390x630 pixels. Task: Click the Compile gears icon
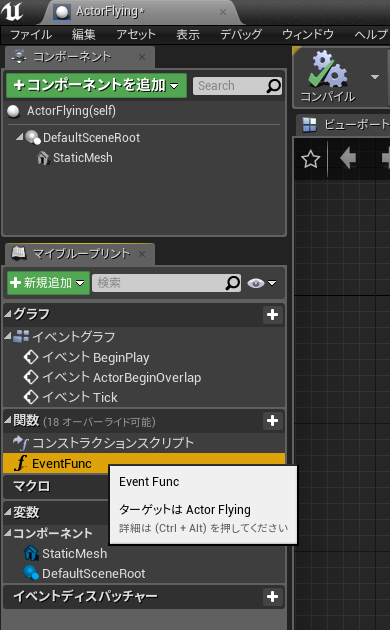pos(329,70)
